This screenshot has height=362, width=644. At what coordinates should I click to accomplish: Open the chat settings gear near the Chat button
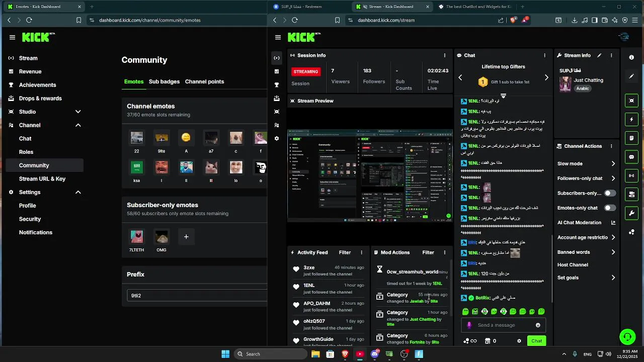point(519,341)
